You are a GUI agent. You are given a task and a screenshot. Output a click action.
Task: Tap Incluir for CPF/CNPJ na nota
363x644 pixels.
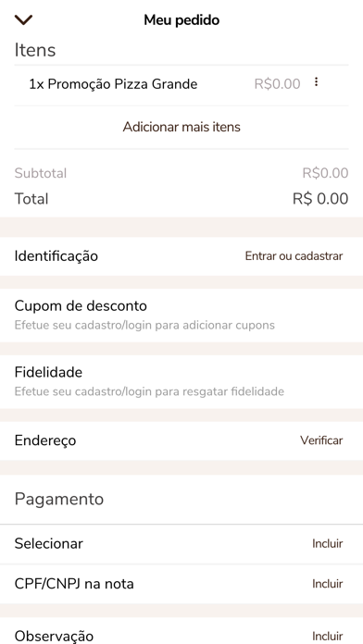(x=328, y=584)
